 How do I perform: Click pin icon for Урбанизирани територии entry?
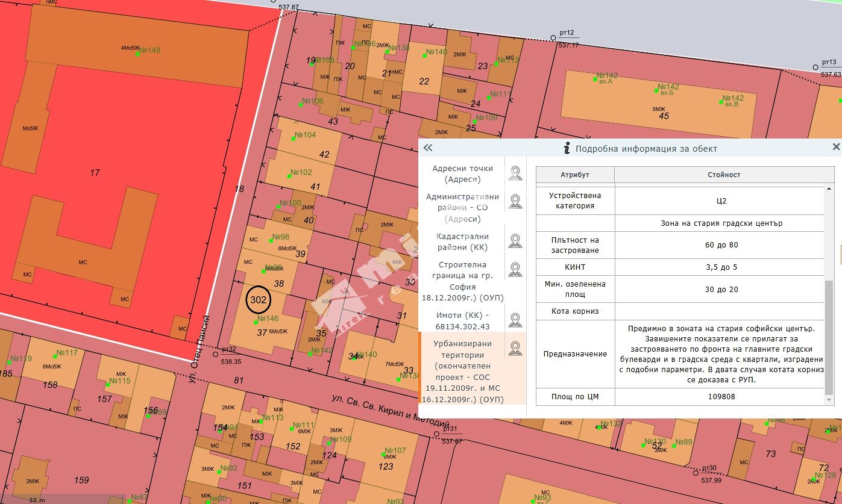coord(515,348)
